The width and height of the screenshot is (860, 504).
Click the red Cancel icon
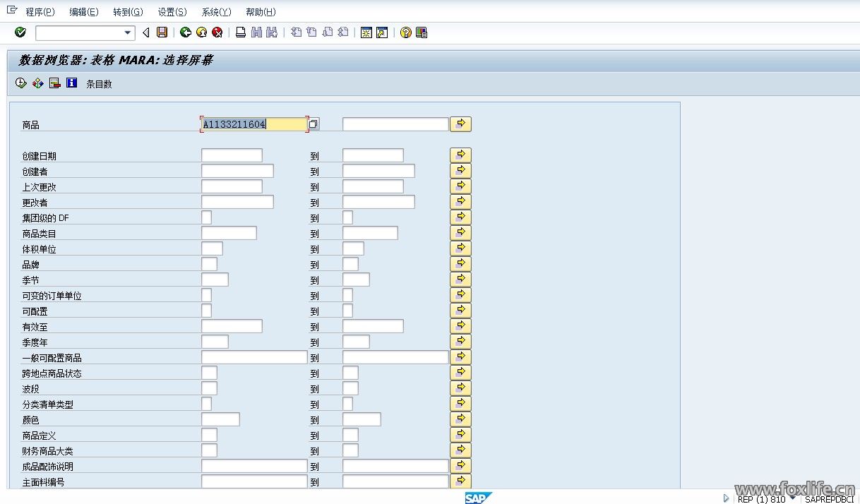217,32
